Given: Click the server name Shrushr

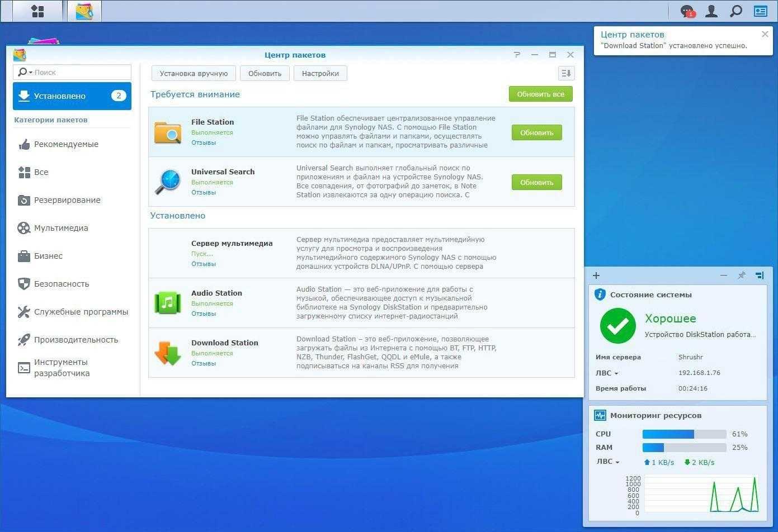Looking at the screenshot, I should point(691,357).
